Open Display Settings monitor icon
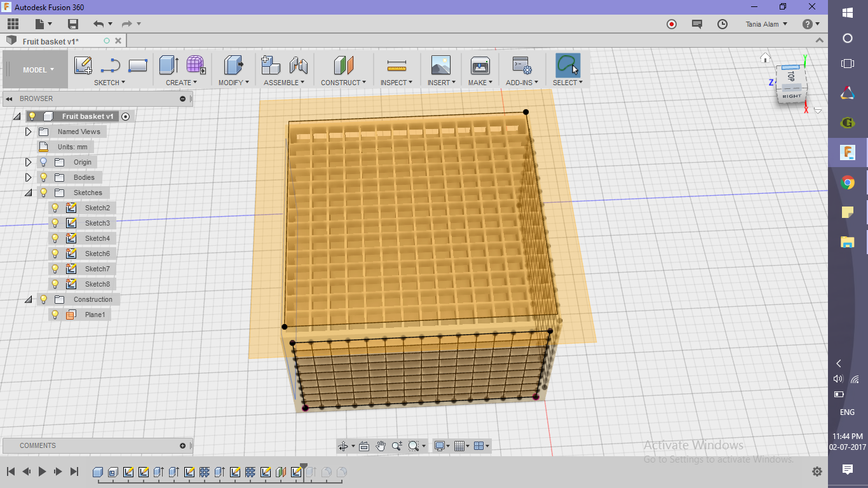 pyautogui.click(x=439, y=446)
